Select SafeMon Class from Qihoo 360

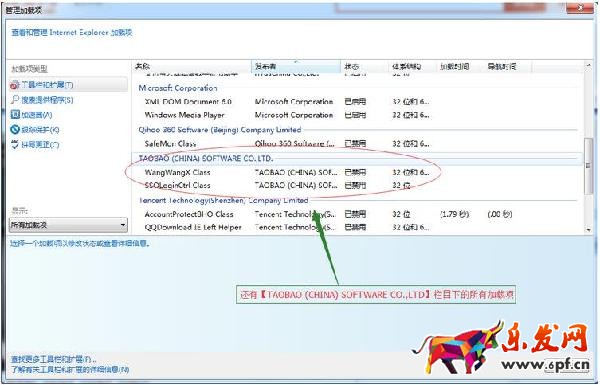357,144
